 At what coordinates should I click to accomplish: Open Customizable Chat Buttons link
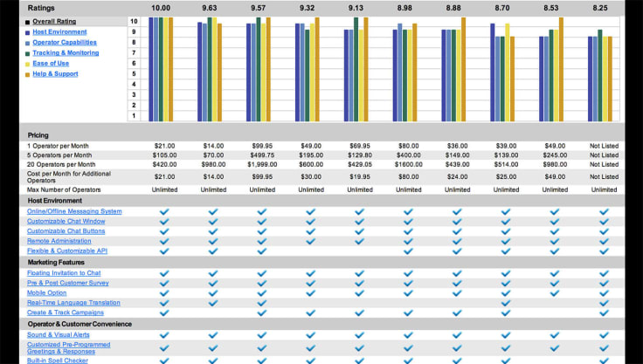pyautogui.click(x=66, y=230)
